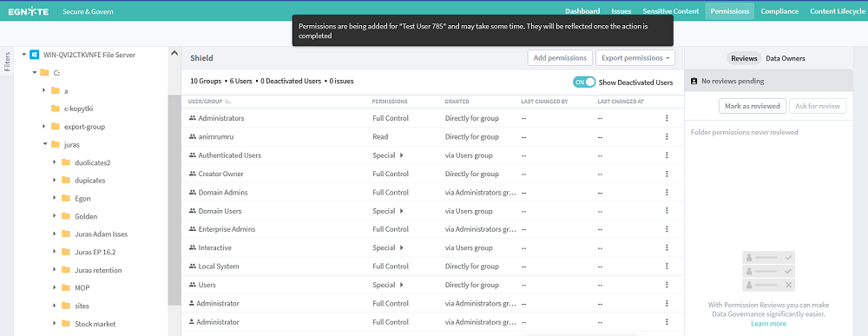Toggle Show Deactivated Users switch

pyautogui.click(x=584, y=82)
